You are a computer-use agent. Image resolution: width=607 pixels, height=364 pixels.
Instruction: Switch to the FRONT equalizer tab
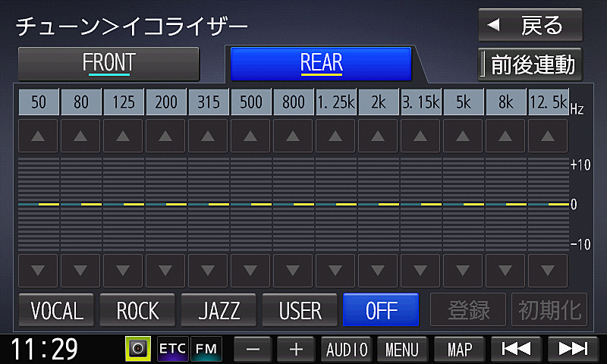(109, 64)
